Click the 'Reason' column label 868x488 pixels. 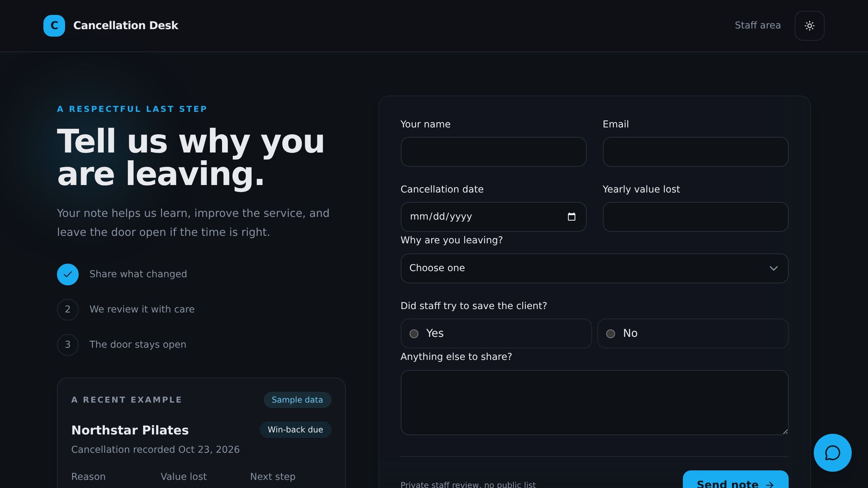tap(88, 477)
